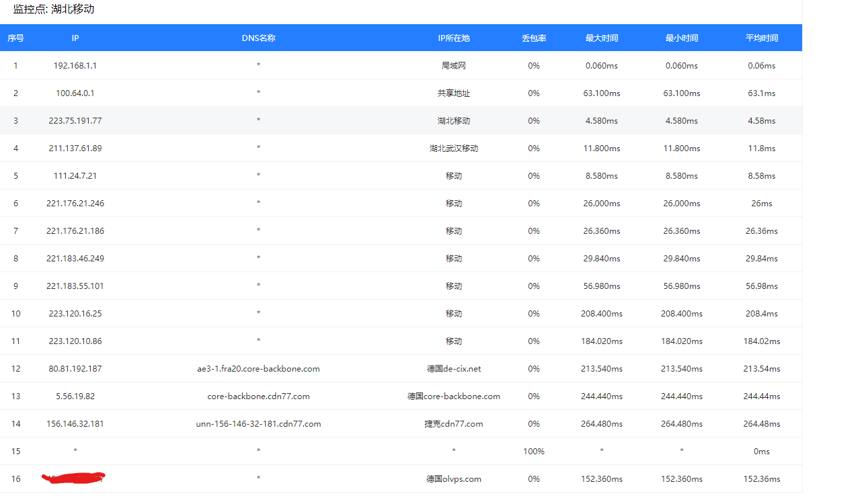Click average time 26ms cell
This screenshot has height=504, width=864.
coord(762,204)
